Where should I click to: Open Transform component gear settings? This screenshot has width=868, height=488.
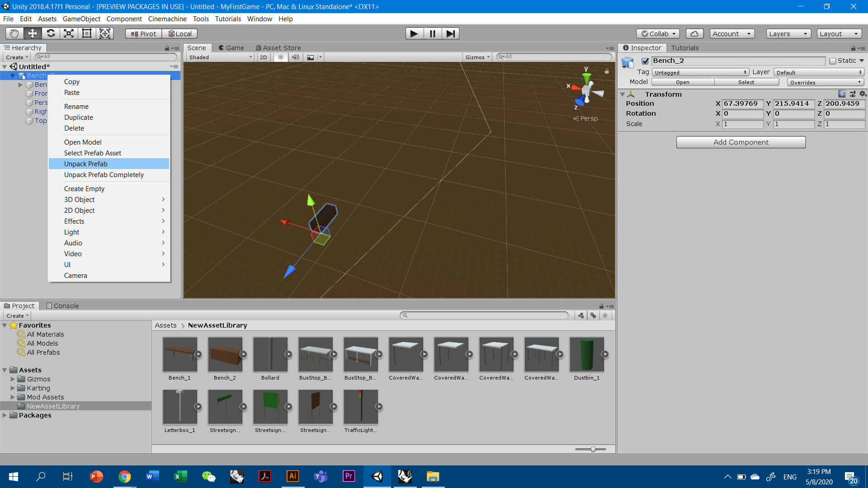[863, 94]
